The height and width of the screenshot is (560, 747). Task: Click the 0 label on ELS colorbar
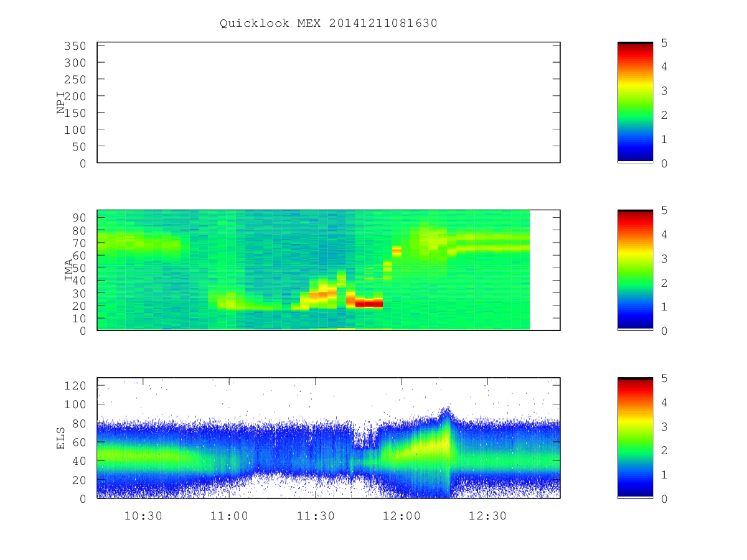[x=665, y=499]
